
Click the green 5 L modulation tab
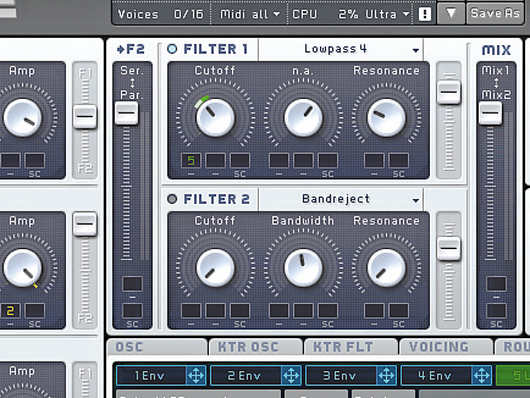pyautogui.click(x=513, y=375)
